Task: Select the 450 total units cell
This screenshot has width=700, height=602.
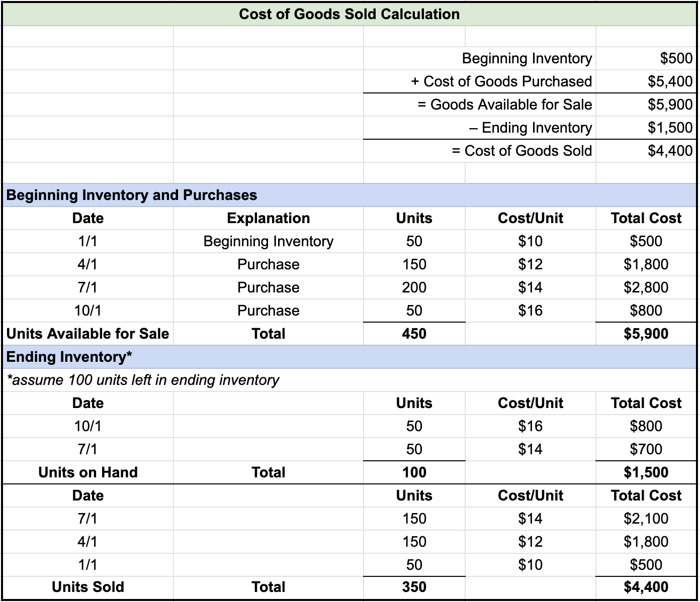Action: coord(414,334)
